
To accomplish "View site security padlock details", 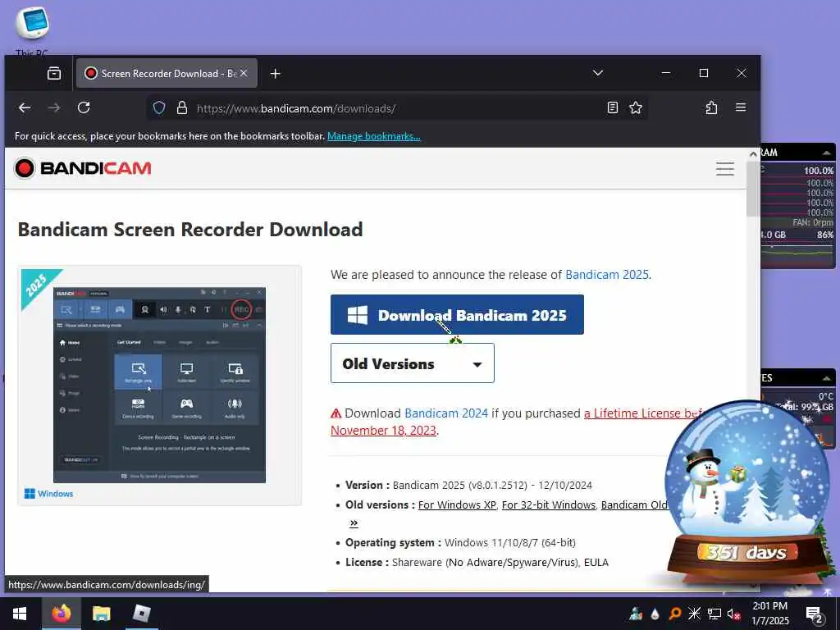I will (182, 107).
